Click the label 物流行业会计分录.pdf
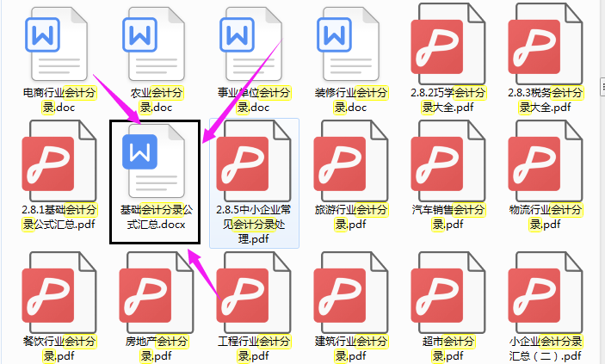Screen dimensions: 605x364 546,217
